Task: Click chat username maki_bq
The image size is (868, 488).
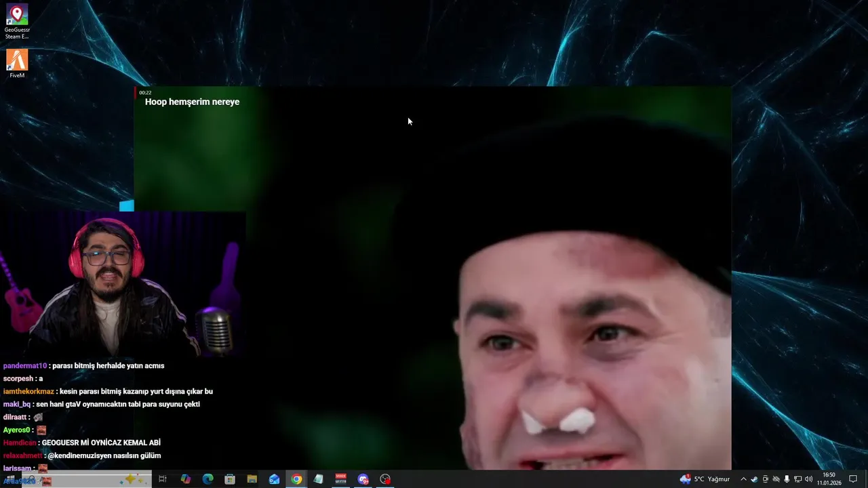Action: click(x=17, y=405)
